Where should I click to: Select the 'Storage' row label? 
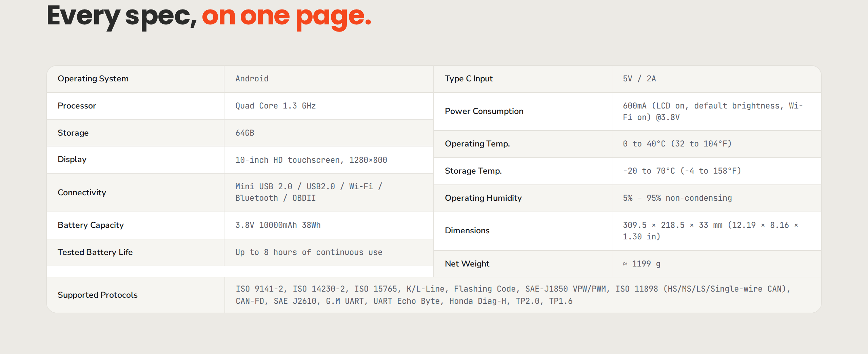73,133
